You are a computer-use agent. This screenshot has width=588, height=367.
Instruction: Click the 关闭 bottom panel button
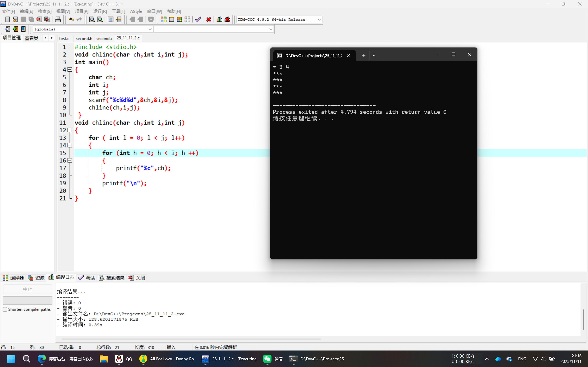point(137,278)
